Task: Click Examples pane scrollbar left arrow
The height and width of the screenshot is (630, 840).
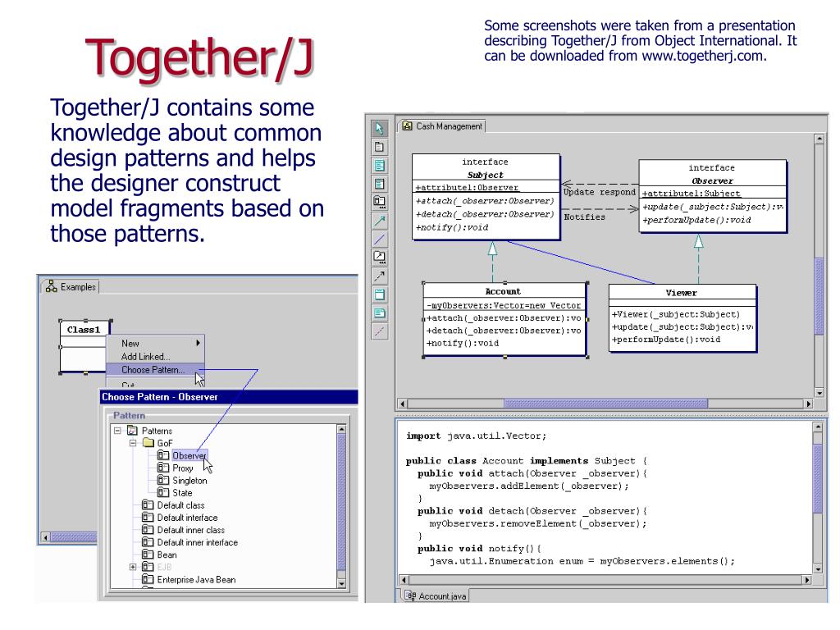Action: click(x=46, y=536)
